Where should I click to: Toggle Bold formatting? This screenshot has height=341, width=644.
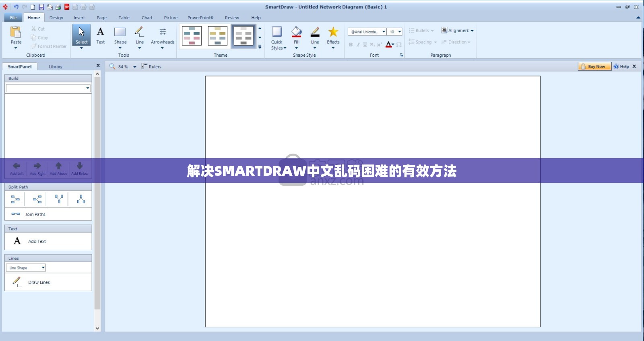click(x=351, y=45)
